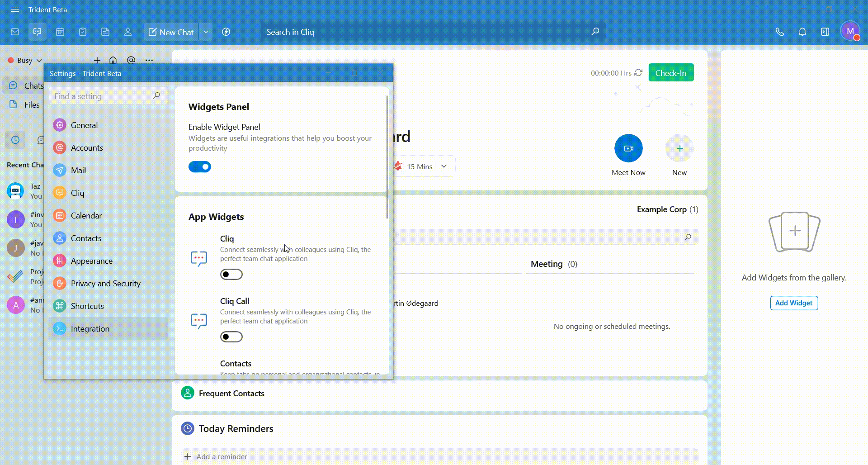
Task: Click the Check-In button
Action: [670, 73]
